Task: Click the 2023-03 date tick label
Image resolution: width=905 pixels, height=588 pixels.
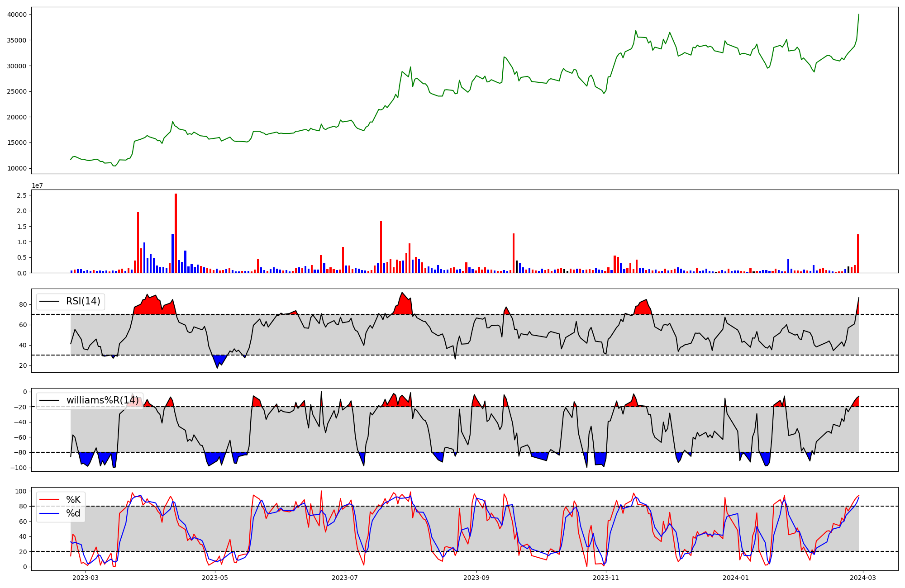Action: (86, 578)
